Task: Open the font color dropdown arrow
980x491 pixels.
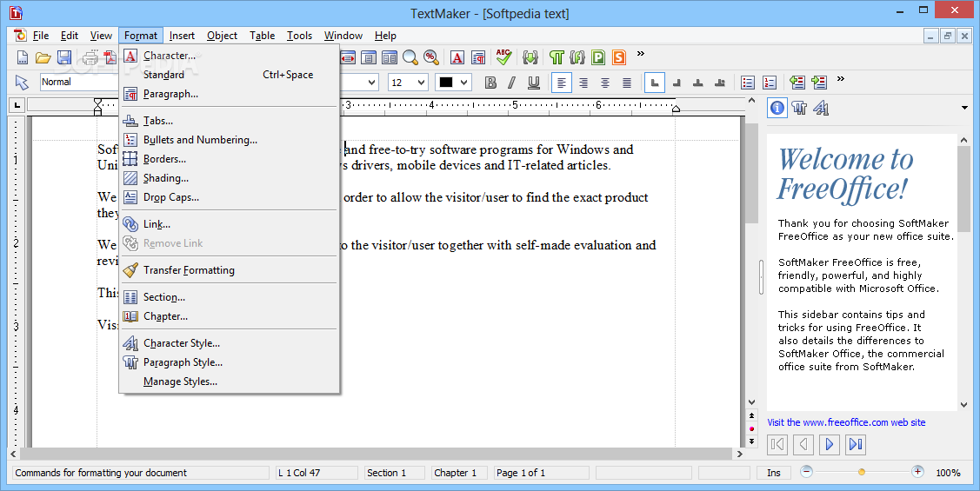Action: click(x=463, y=83)
